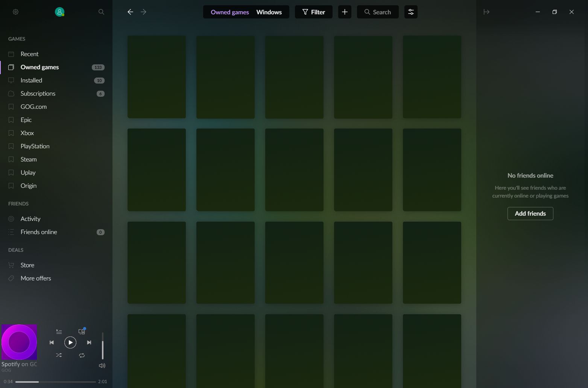Enable repeat playback
Image resolution: width=588 pixels, height=388 pixels.
[82, 355]
